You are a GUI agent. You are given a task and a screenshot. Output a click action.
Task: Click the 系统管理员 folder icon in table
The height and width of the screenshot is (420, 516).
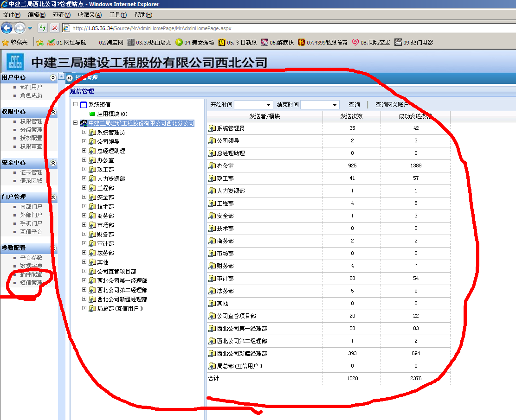tap(212, 128)
